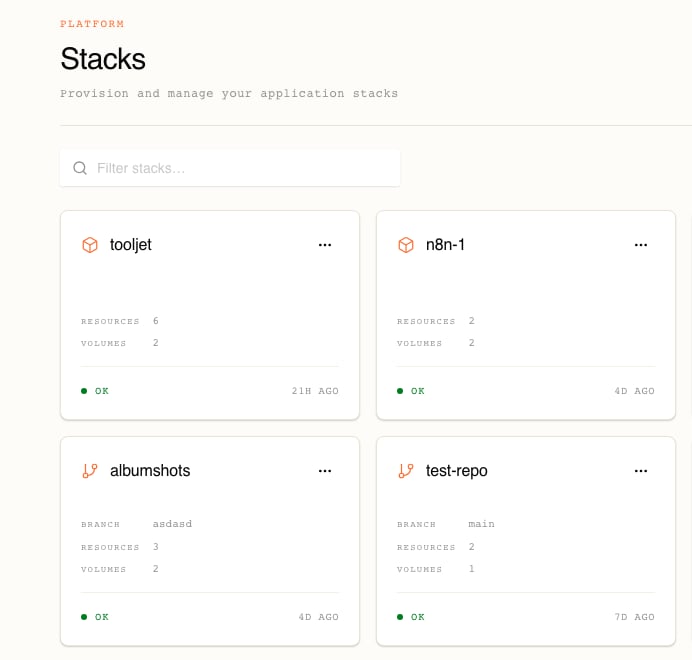Viewport: 692px width, 660px height.
Task: Click the VOLUMES label on n8n-1 card
Action: click(x=420, y=343)
